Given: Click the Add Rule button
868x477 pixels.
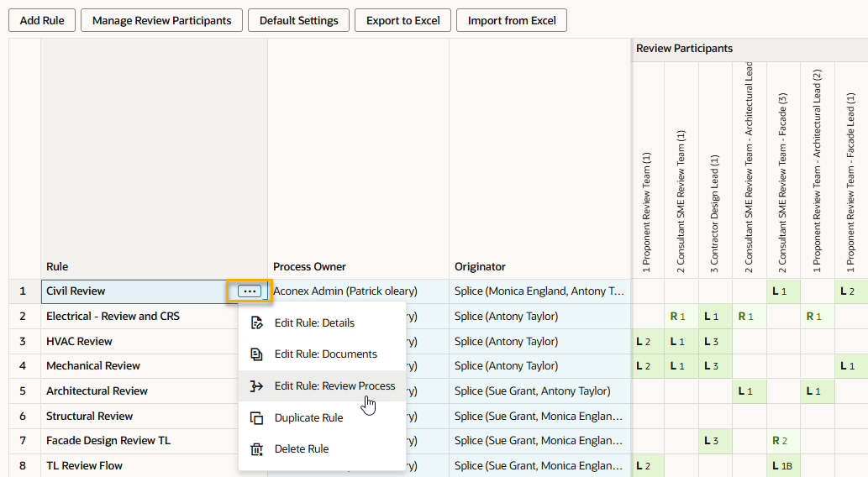Looking at the screenshot, I should click(x=42, y=20).
